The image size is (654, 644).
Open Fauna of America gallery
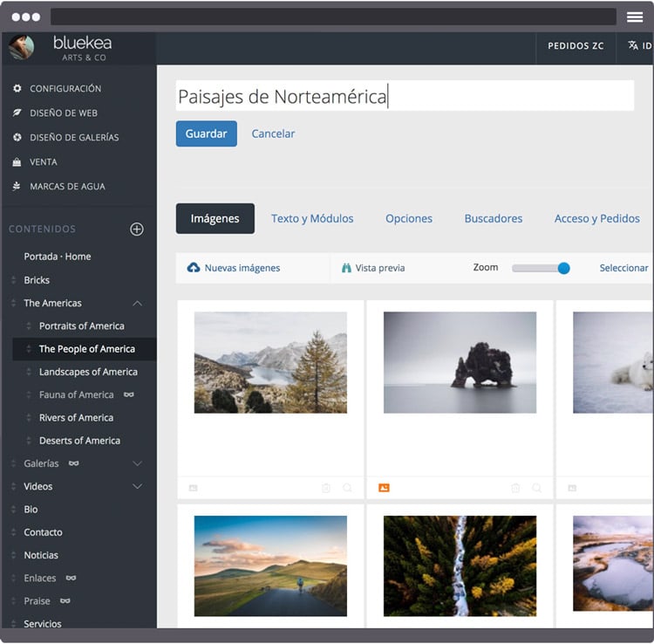(x=77, y=394)
